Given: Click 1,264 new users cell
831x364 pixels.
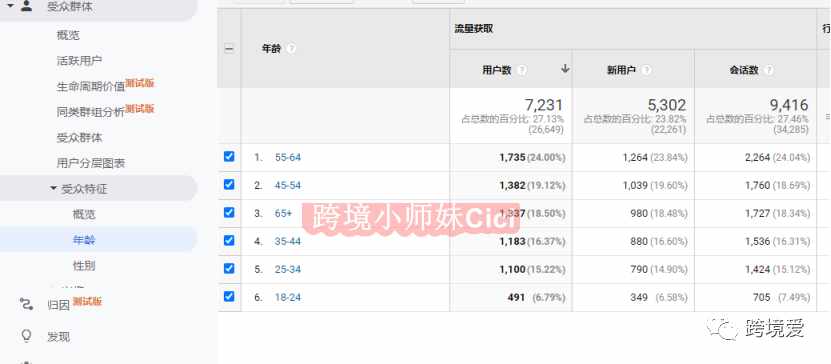Looking at the screenshot, I should pyautogui.click(x=635, y=157).
